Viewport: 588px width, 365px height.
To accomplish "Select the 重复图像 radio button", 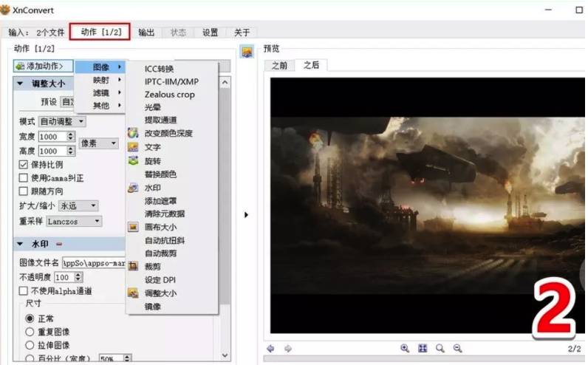I will (30, 332).
